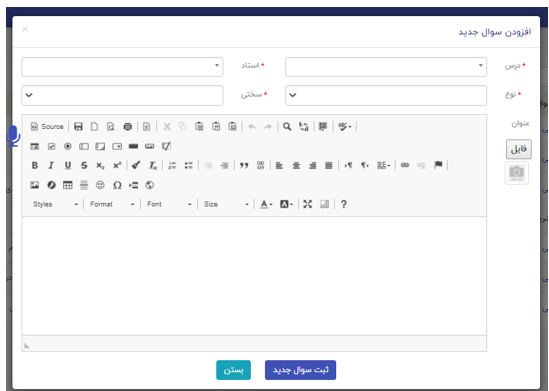The image size is (549, 391).
Task: Click the ثبت سوال جدید button
Action: pos(300,370)
